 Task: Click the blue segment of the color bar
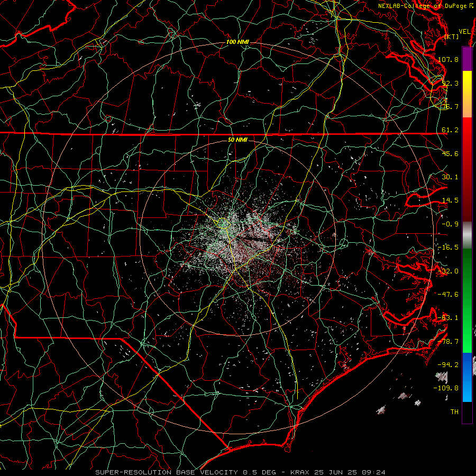[x=467, y=377]
